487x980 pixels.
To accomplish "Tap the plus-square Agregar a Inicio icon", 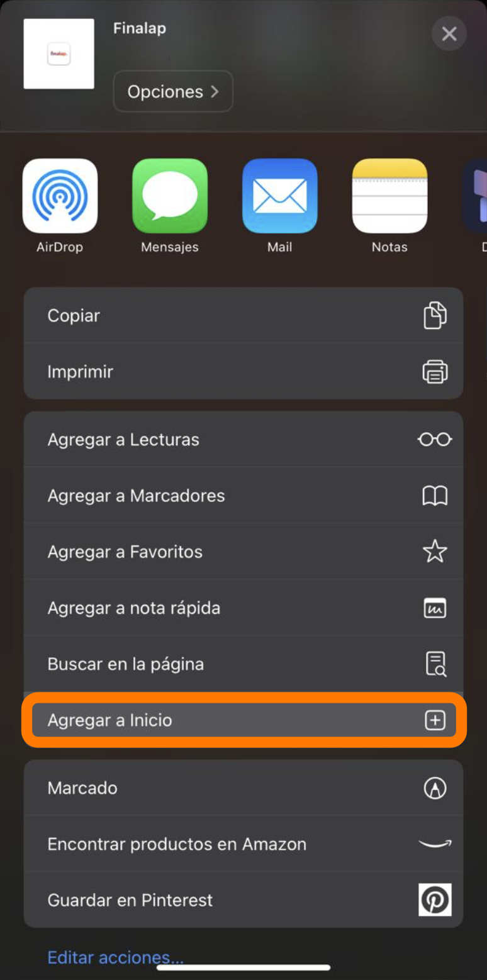I will (435, 720).
